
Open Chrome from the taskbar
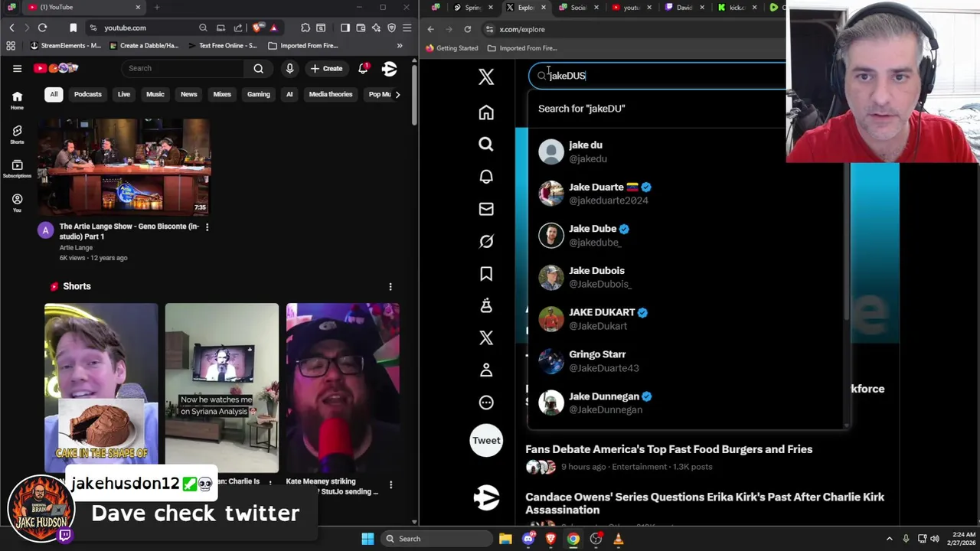click(573, 539)
